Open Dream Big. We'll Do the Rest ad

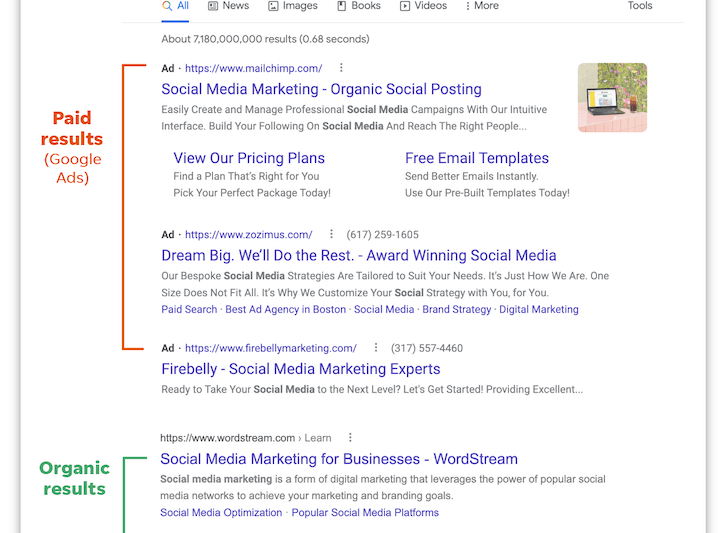click(x=359, y=255)
